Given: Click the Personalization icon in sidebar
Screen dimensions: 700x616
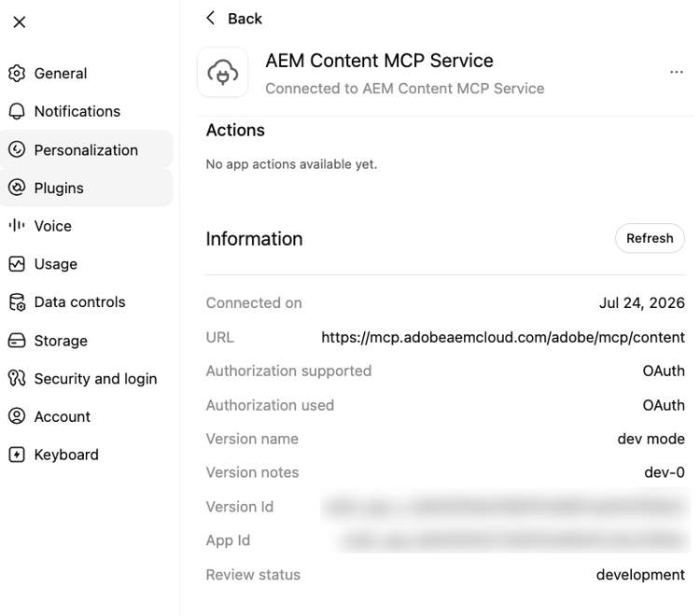Looking at the screenshot, I should [17, 149].
